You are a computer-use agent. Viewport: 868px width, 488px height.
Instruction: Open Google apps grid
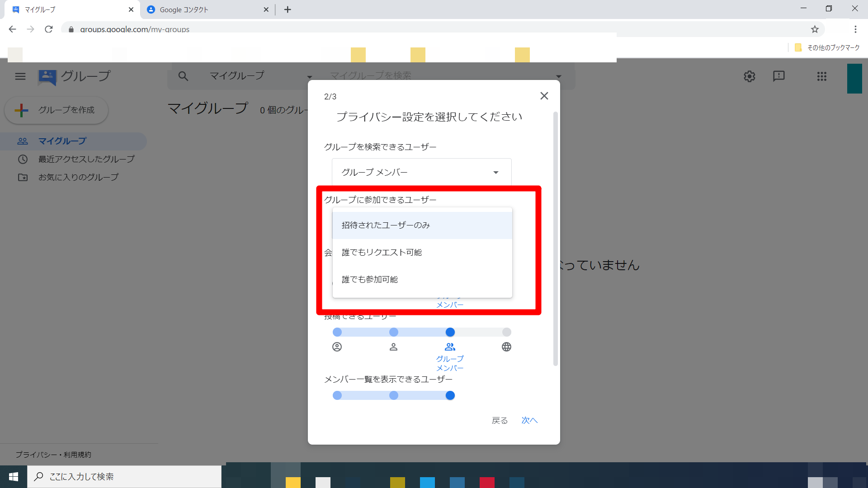[822, 76]
